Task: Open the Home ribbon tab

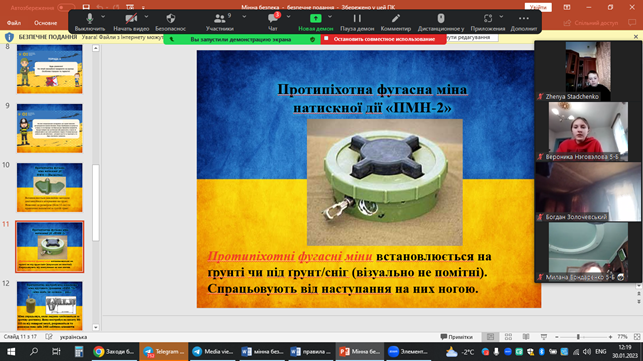Action: pyautogui.click(x=46, y=23)
